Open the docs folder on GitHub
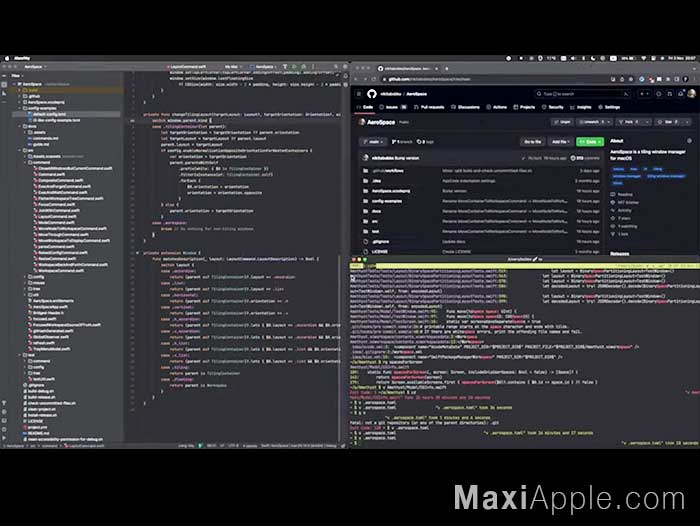This screenshot has height=526, width=700. point(376,211)
